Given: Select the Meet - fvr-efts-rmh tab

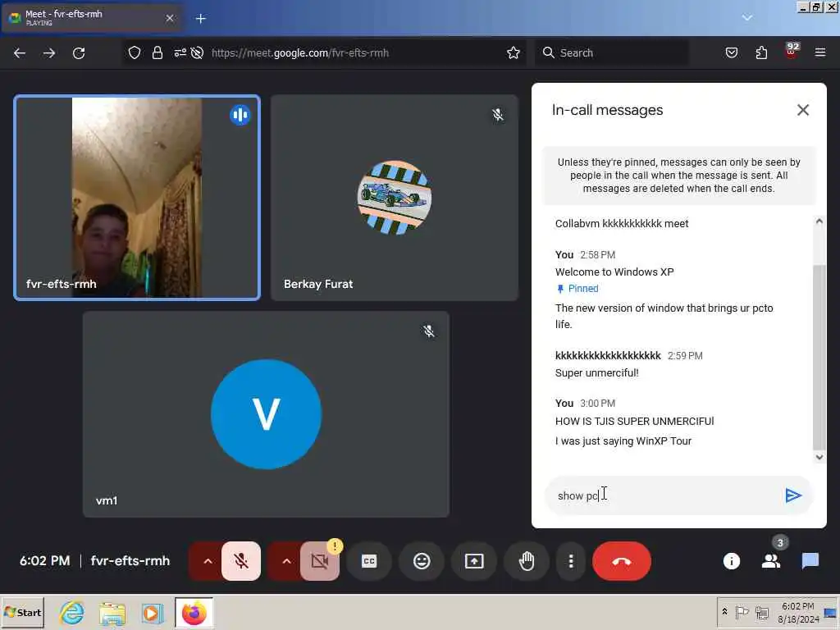Looking at the screenshot, I should click(x=91, y=18).
